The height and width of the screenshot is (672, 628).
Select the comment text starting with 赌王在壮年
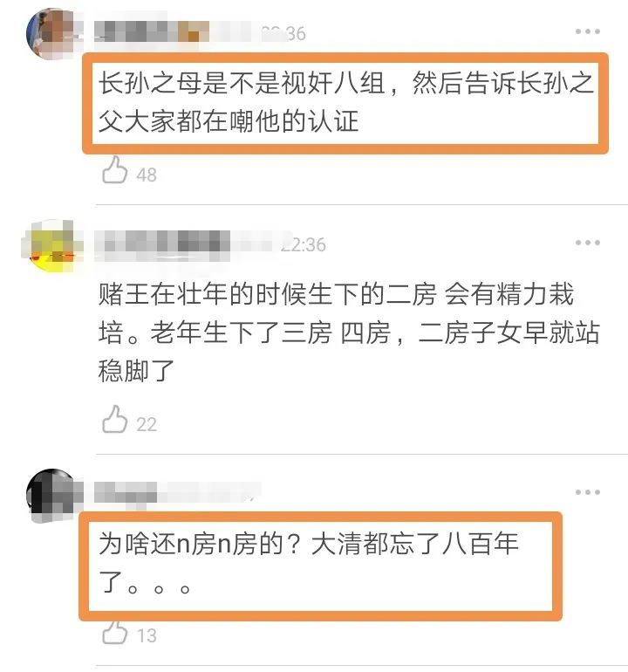tap(349, 333)
